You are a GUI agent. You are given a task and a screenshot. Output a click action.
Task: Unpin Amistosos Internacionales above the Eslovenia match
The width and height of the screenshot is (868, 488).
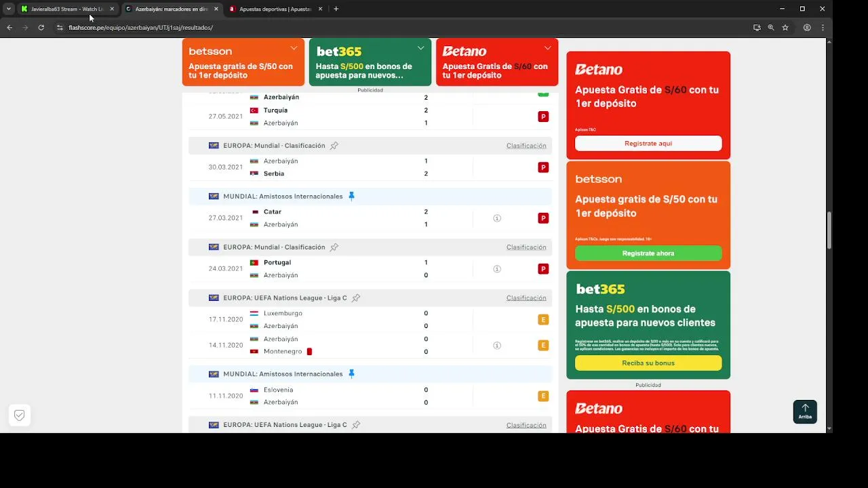[x=351, y=374]
